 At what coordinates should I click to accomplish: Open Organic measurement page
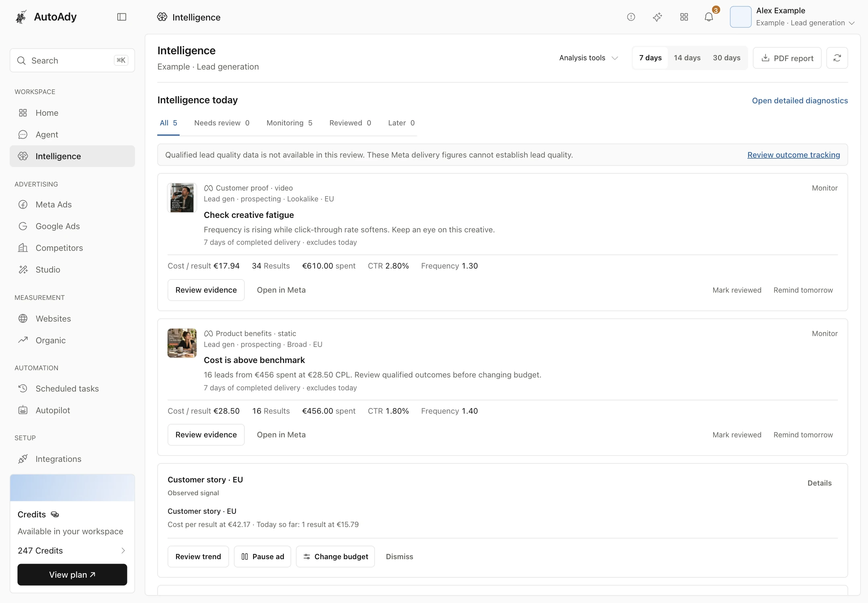72,340
